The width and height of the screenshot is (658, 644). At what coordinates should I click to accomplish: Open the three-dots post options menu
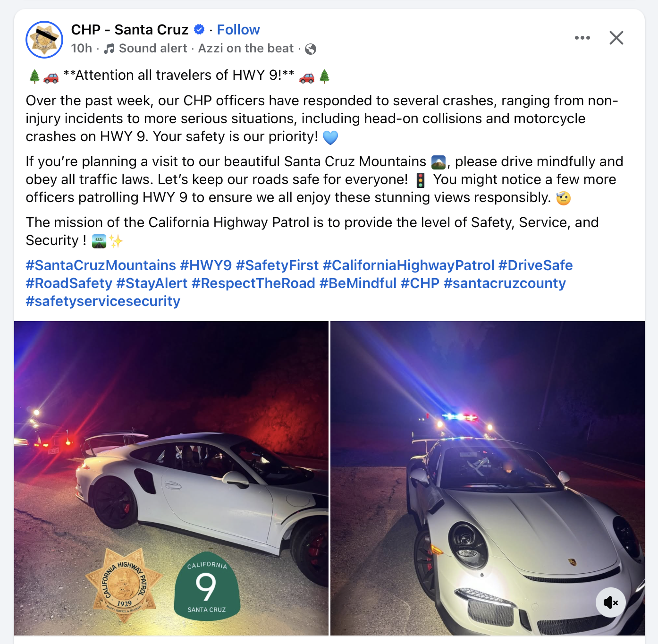[x=582, y=38]
